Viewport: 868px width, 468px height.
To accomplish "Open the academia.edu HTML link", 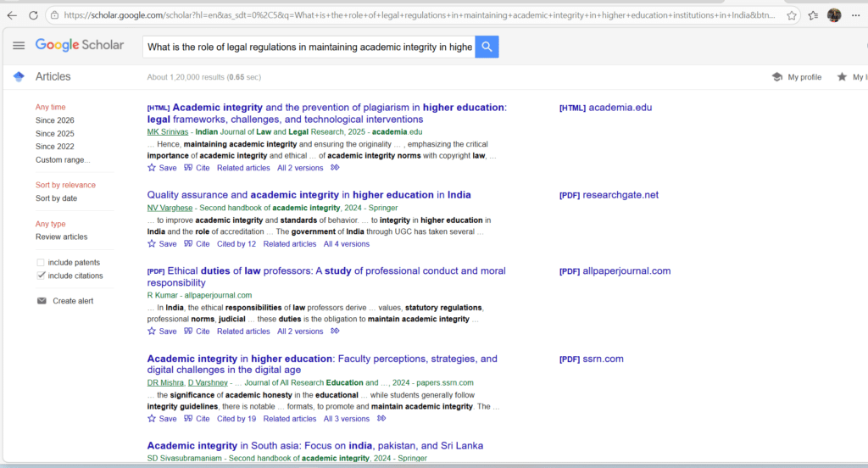I will tap(605, 108).
